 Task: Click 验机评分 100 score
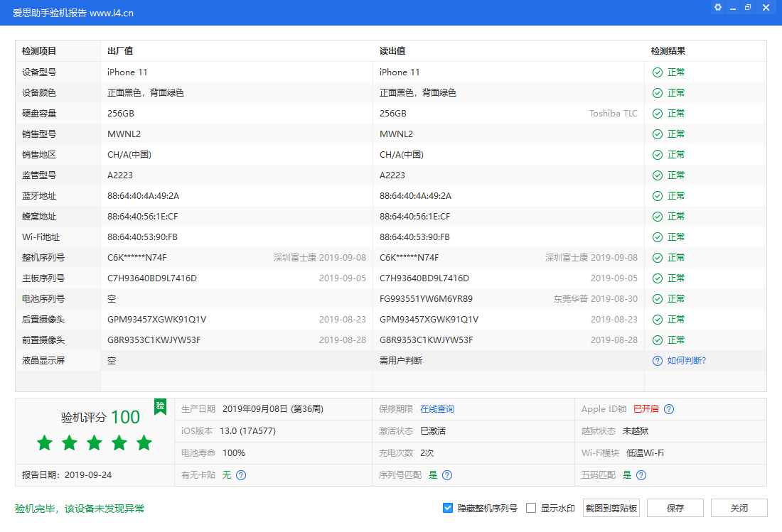click(100, 417)
